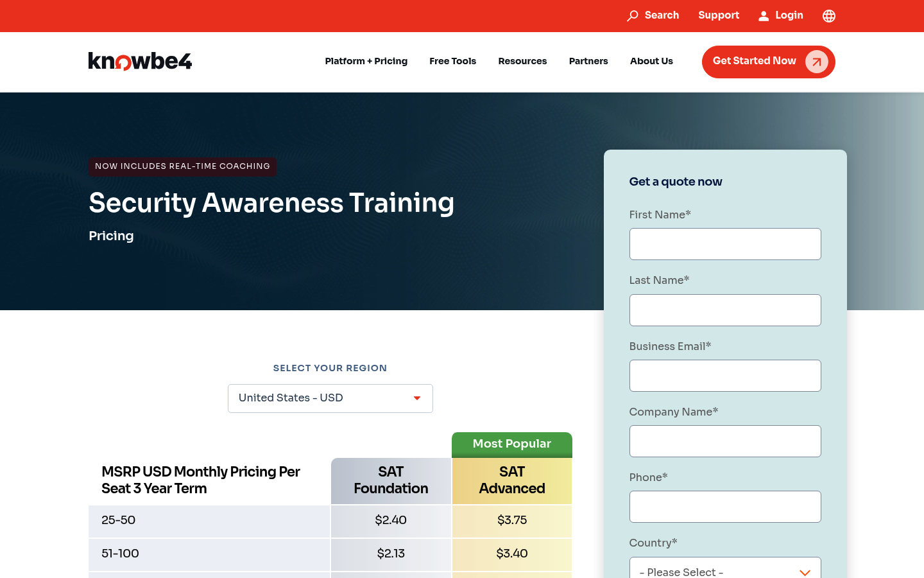Focus the Last Name input field
924x578 pixels.
point(725,310)
